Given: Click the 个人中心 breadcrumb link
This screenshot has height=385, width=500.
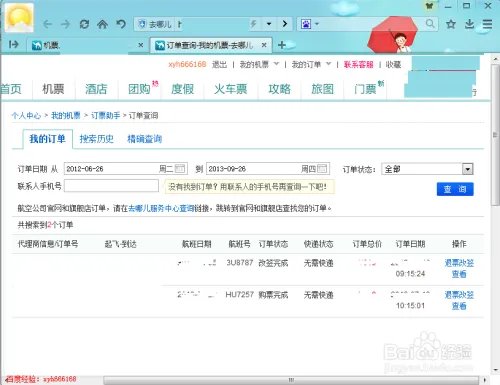Looking at the screenshot, I should pyautogui.click(x=26, y=116).
